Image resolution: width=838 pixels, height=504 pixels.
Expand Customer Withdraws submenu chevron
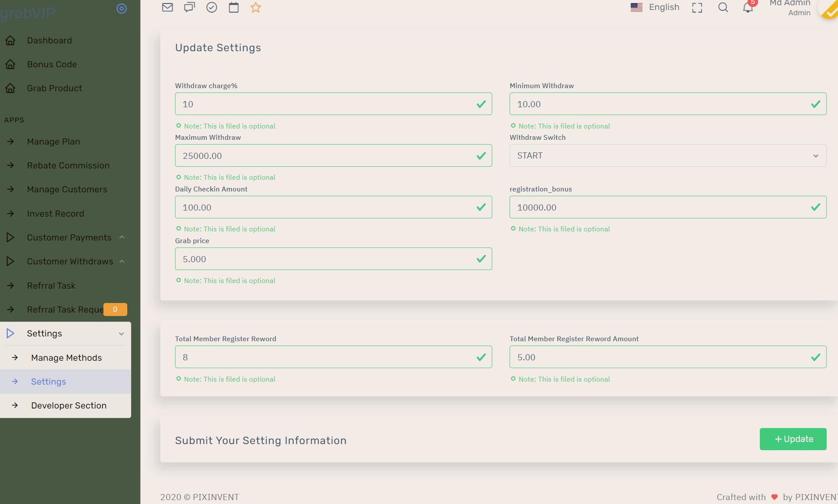point(122,261)
